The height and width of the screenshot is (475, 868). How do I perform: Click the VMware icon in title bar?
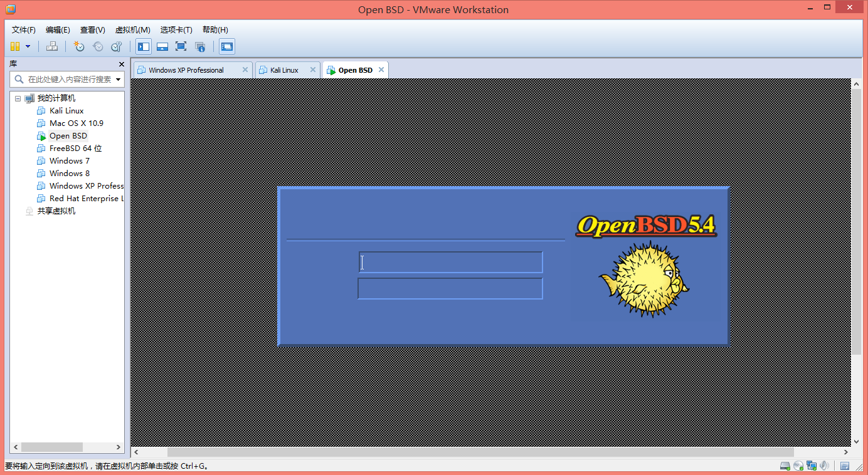click(10, 9)
